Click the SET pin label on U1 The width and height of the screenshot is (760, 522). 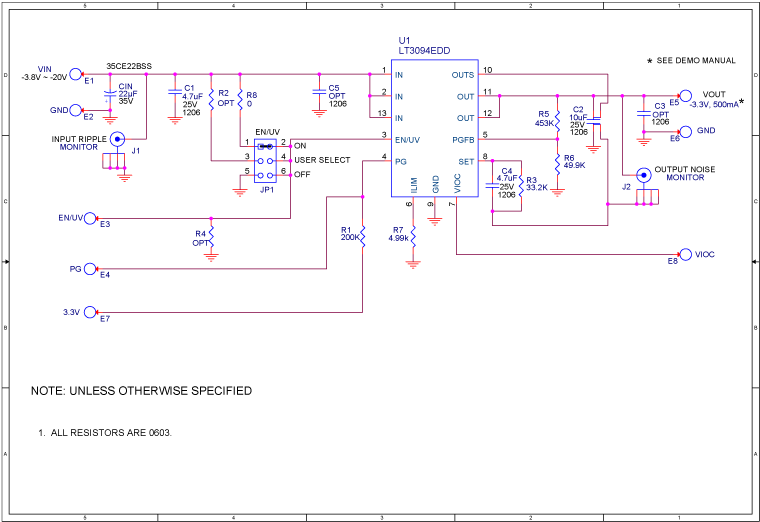click(x=466, y=162)
